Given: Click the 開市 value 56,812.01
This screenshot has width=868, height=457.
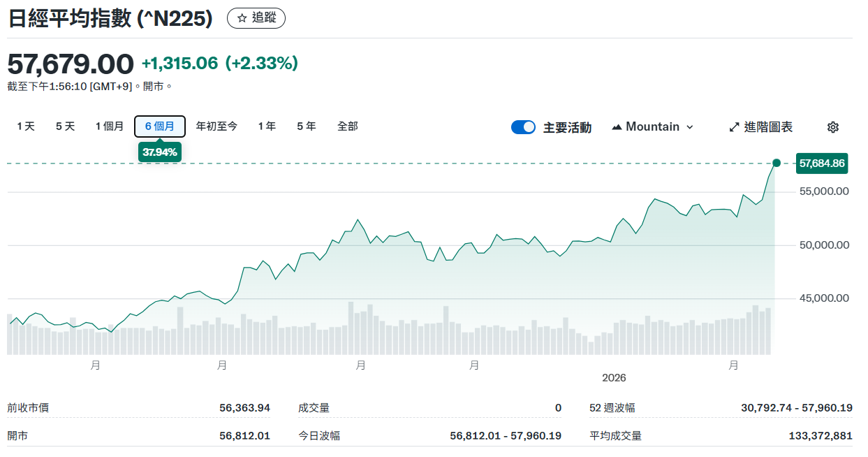Looking at the screenshot, I should pyautogui.click(x=244, y=436).
